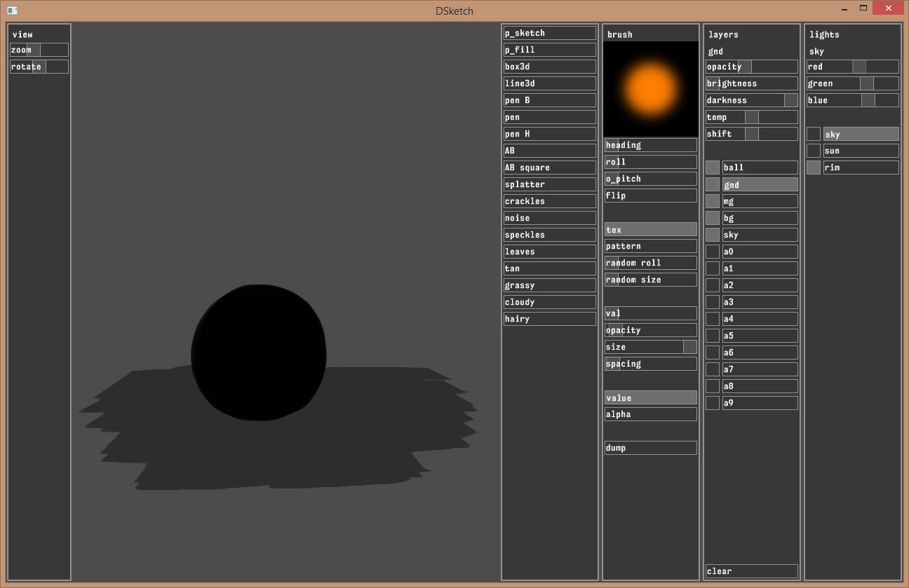Enable the sun light checkbox
The image size is (909, 588).
pyautogui.click(x=814, y=151)
